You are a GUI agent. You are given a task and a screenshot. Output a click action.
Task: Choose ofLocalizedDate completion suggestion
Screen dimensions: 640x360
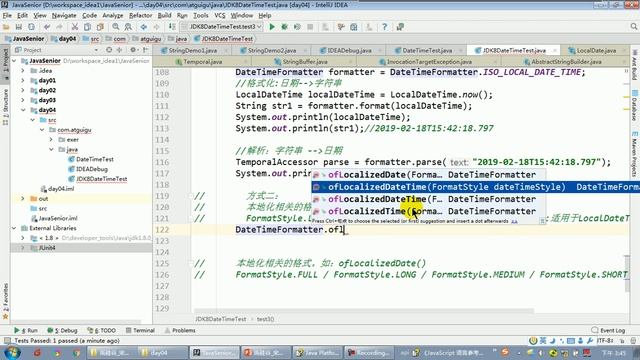[x=429, y=175]
